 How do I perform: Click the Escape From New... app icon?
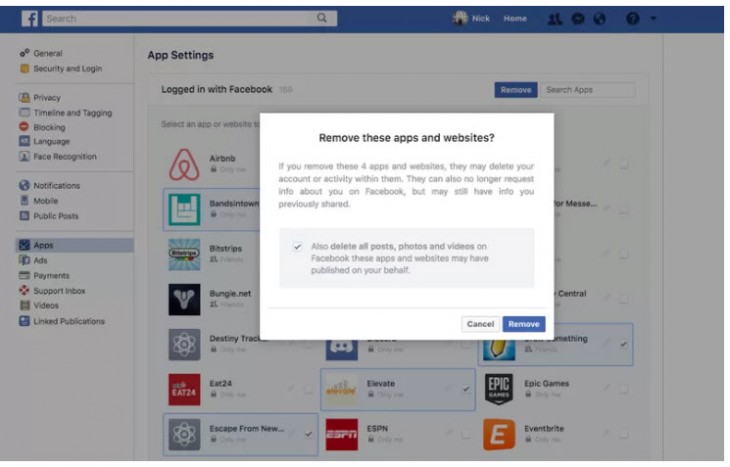click(x=184, y=435)
